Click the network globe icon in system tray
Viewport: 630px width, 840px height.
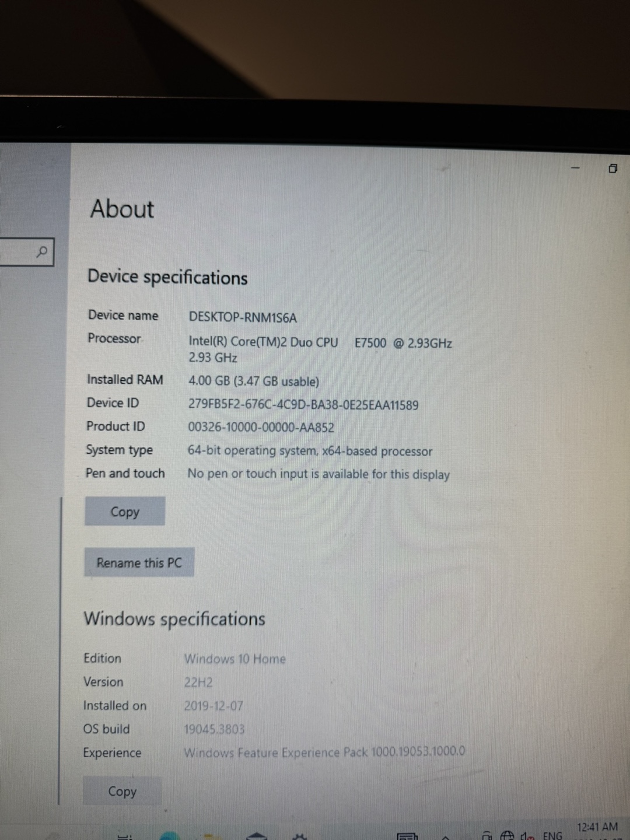508,835
